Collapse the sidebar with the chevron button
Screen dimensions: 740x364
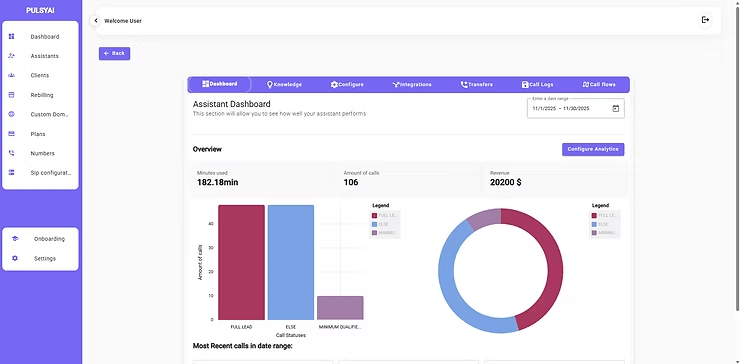tap(96, 21)
